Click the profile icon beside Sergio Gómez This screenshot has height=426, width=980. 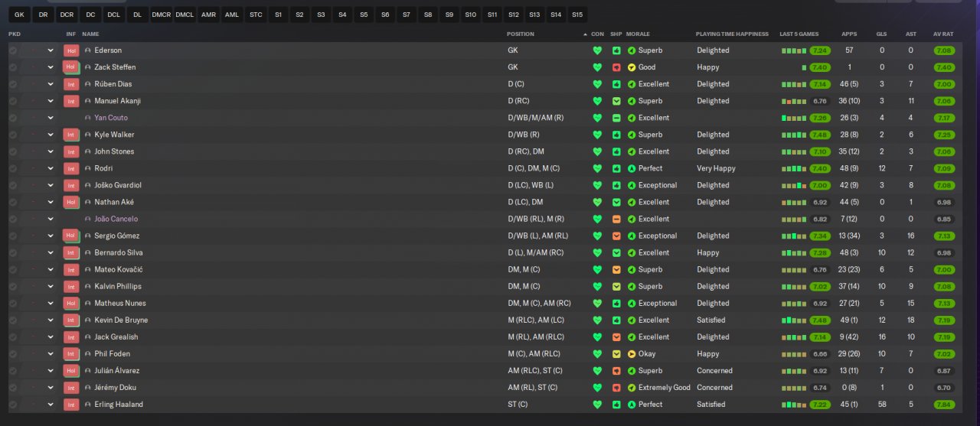click(88, 236)
